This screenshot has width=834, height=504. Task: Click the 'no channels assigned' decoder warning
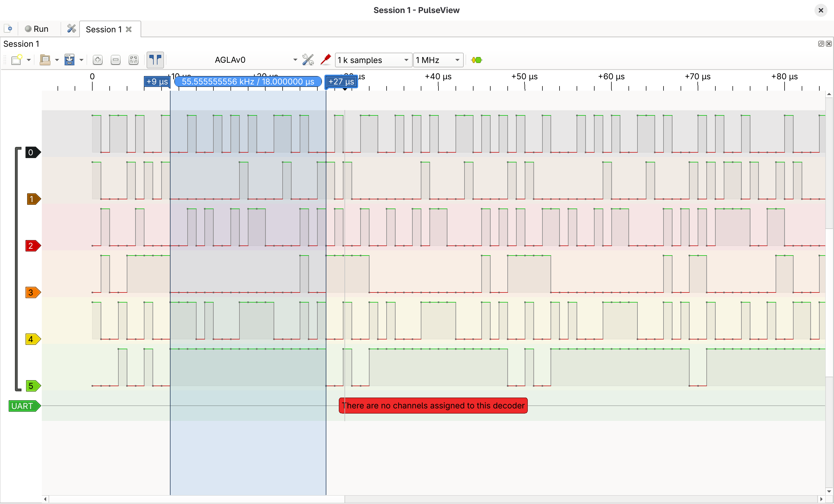(x=433, y=405)
